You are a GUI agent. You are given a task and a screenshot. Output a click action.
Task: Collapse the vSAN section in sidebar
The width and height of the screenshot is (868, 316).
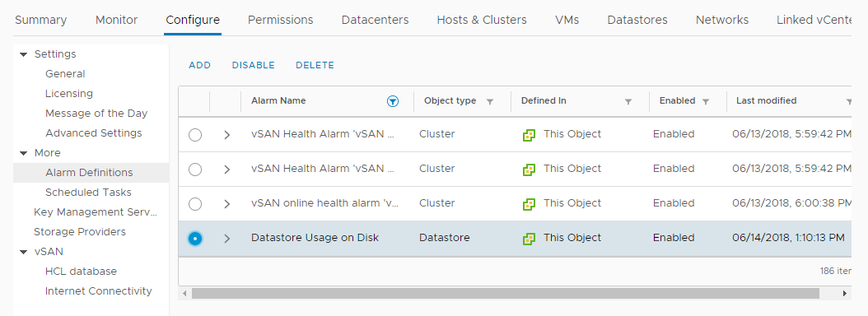[23, 252]
